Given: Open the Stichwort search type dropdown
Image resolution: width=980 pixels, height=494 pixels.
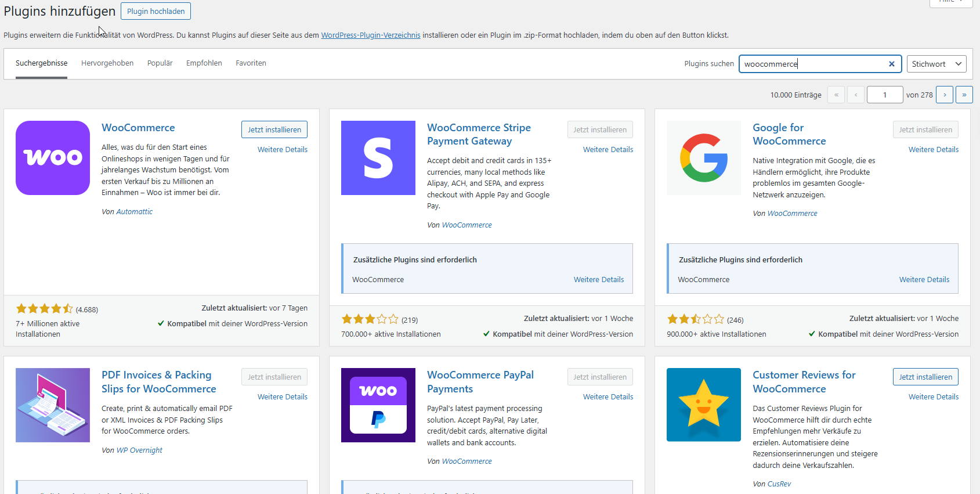Looking at the screenshot, I should click(x=936, y=64).
